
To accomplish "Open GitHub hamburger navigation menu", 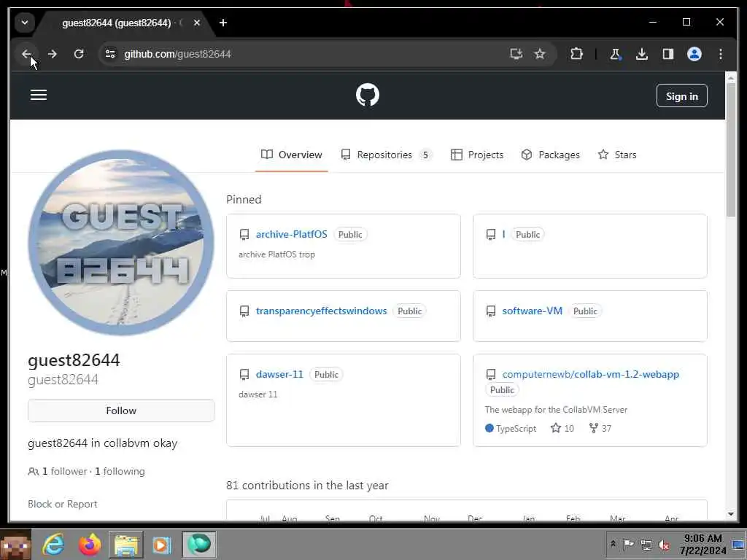I will tap(39, 95).
